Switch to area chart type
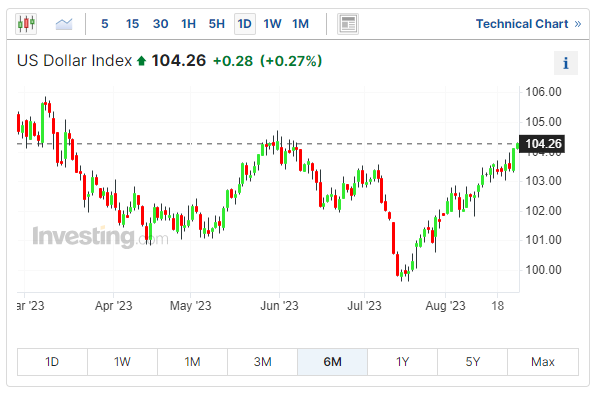This screenshot has width=593, height=394. (64, 24)
